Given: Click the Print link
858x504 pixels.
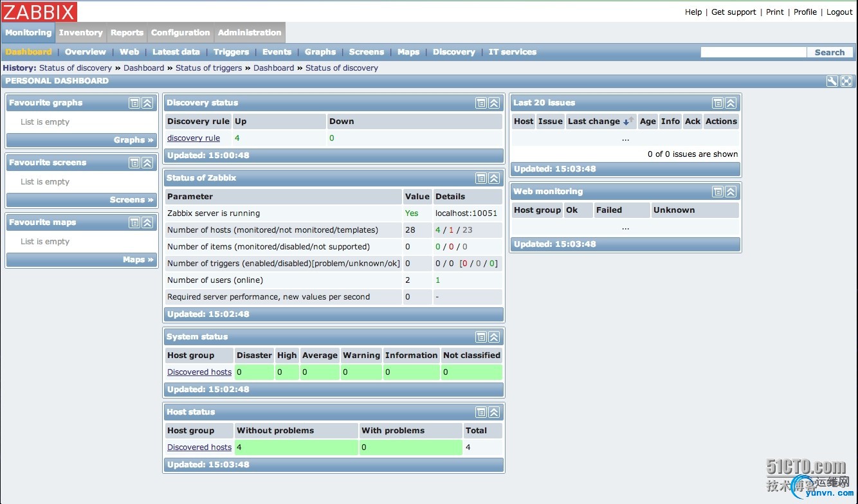Looking at the screenshot, I should point(775,12).
